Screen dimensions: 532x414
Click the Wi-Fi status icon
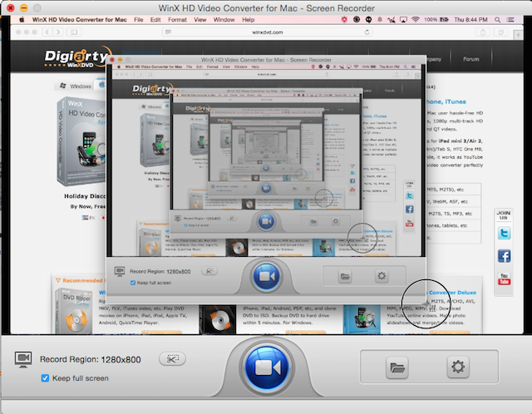(x=416, y=20)
